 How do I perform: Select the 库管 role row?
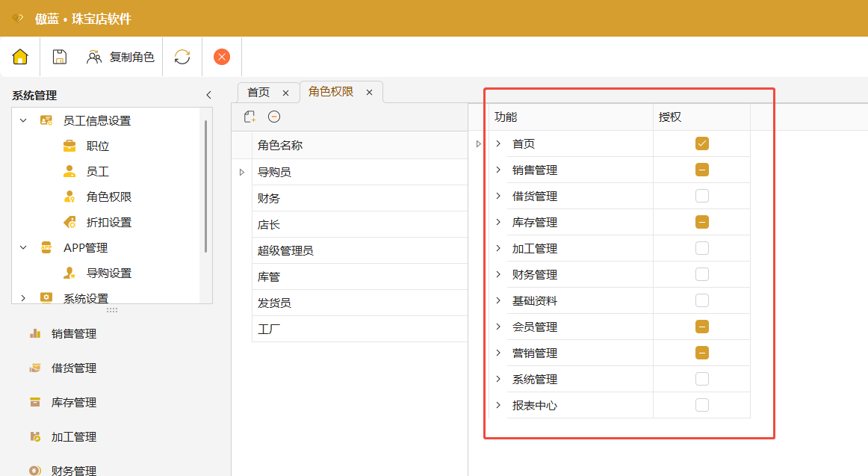point(360,276)
